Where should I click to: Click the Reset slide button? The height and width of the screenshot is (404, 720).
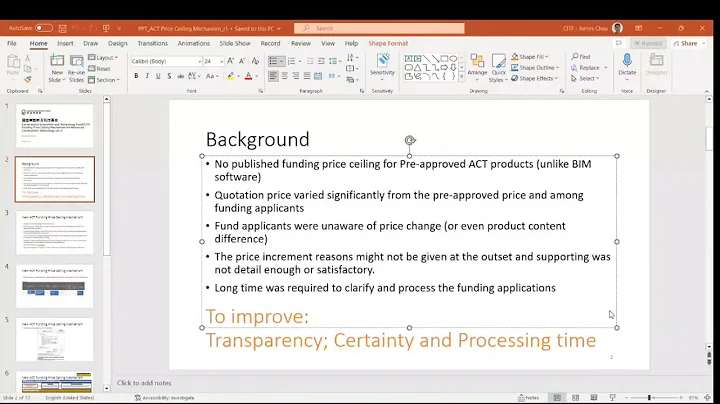(x=100, y=68)
